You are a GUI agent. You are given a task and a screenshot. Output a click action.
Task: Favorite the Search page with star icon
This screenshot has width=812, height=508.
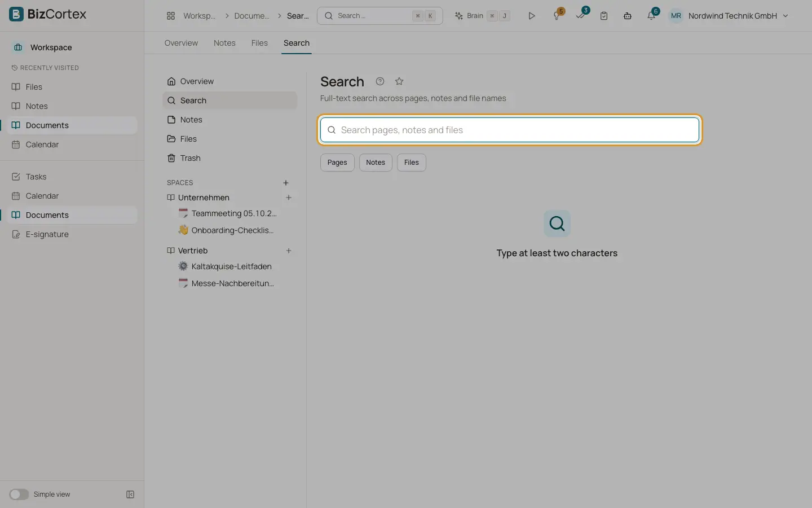coord(399,81)
